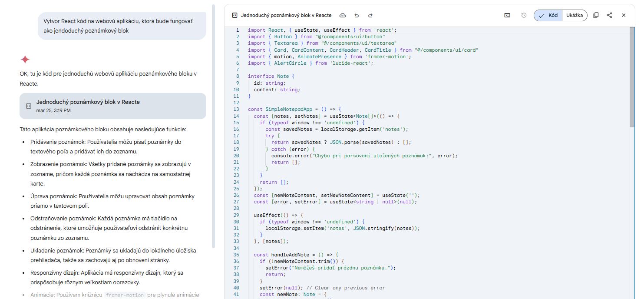Undo the last code change
The image size is (644, 299).
coord(357,15)
